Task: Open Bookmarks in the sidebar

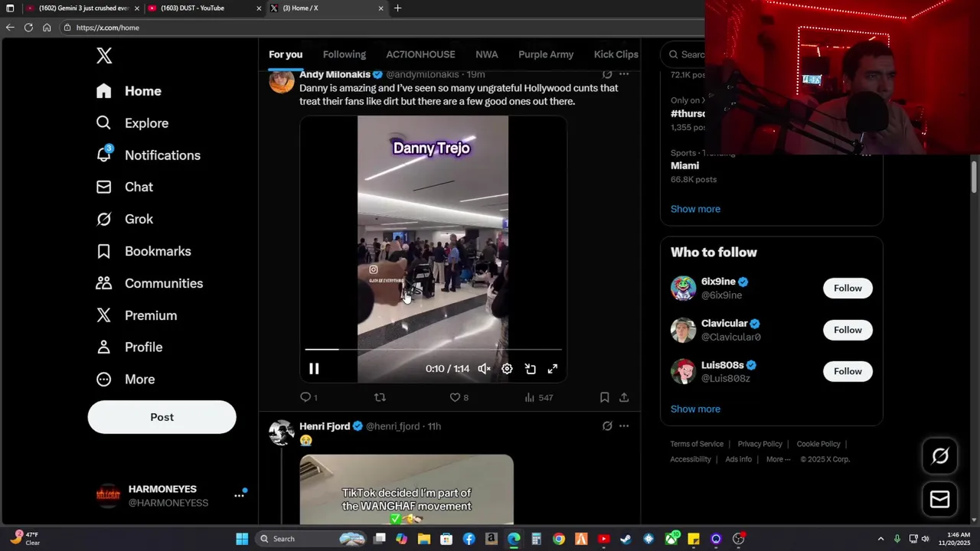Action: pyautogui.click(x=143, y=251)
